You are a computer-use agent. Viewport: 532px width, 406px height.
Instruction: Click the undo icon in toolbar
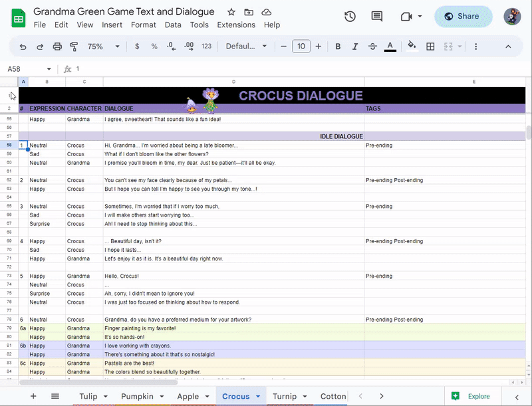[23, 47]
